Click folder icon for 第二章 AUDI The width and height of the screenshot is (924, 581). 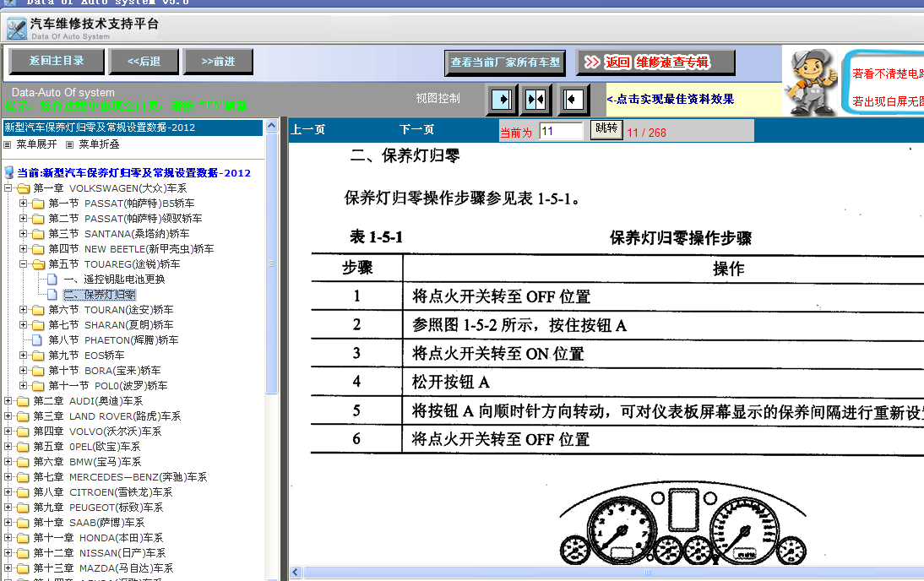(24, 400)
